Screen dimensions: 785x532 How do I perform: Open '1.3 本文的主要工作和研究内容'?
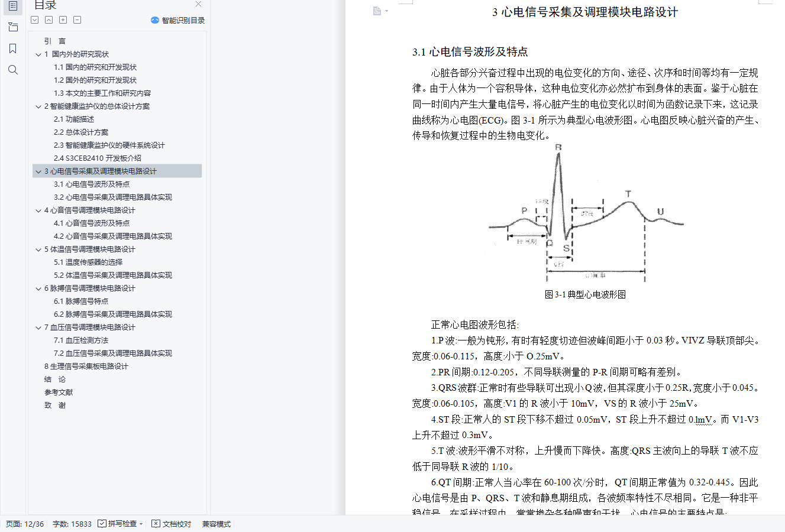102,93
